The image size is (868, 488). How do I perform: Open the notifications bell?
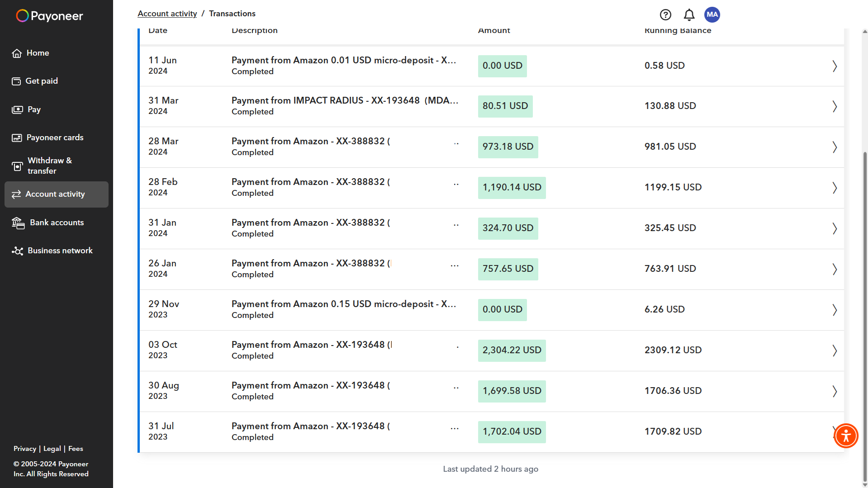pyautogui.click(x=689, y=15)
